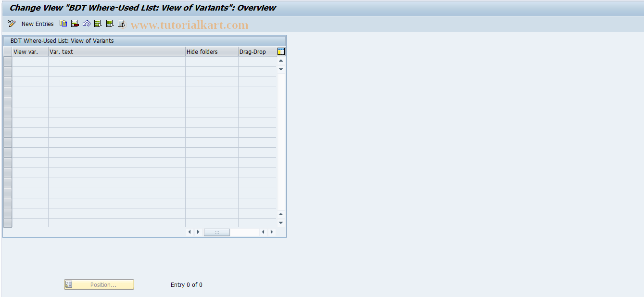
Task: Click the New Entries button
Action: coord(38,23)
